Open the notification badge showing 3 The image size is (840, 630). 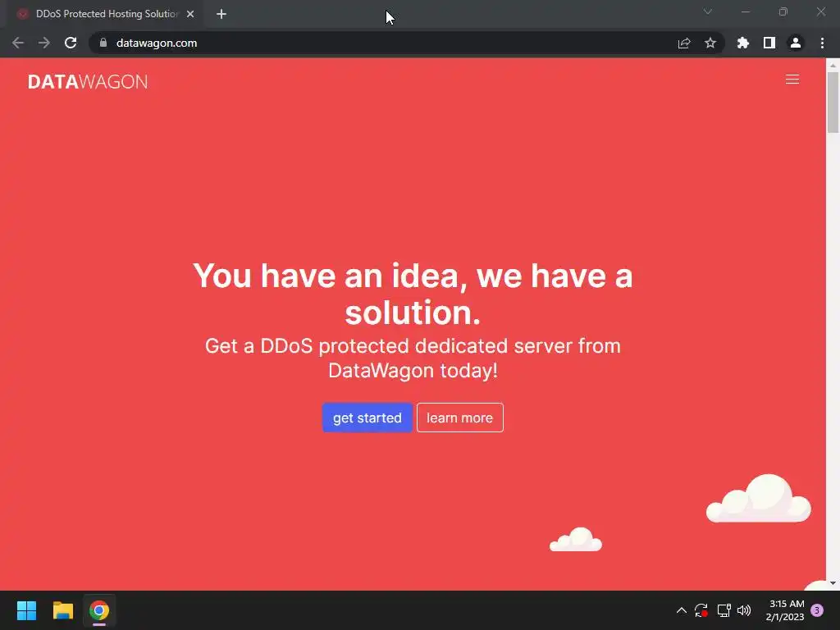tap(817, 610)
